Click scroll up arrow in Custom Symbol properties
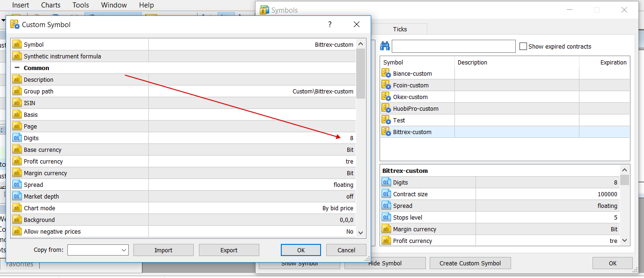This screenshot has width=644, height=278. tap(360, 44)
